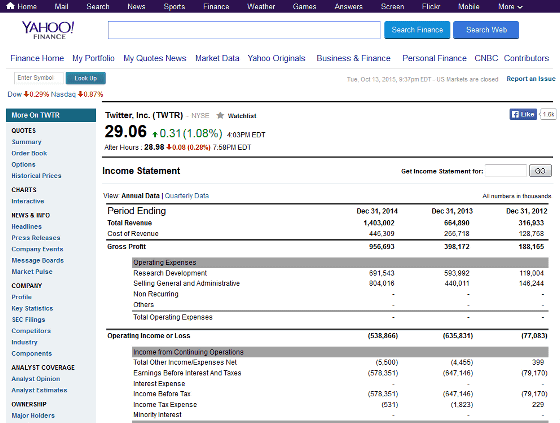Open Personal Finance tab
This screenshot has width=560, height=423.
434,58
